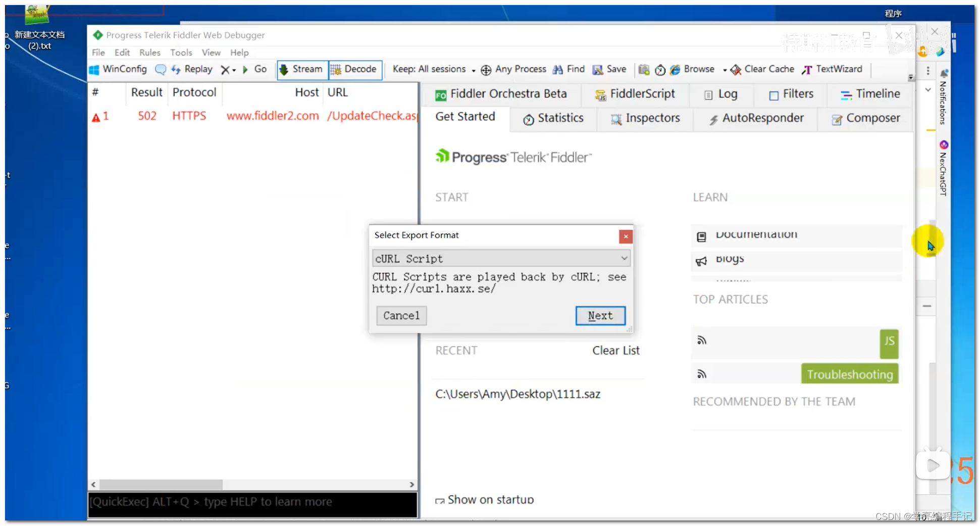This screenshot has height=526, width=980.
Task: Open WinConfig from the toolbar
Action: 118,69
